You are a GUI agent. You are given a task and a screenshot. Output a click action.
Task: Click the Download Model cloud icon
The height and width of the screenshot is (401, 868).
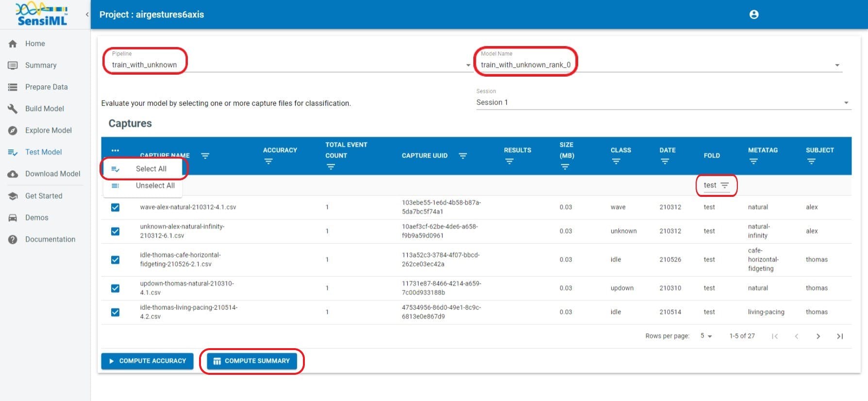coord(13,174)
